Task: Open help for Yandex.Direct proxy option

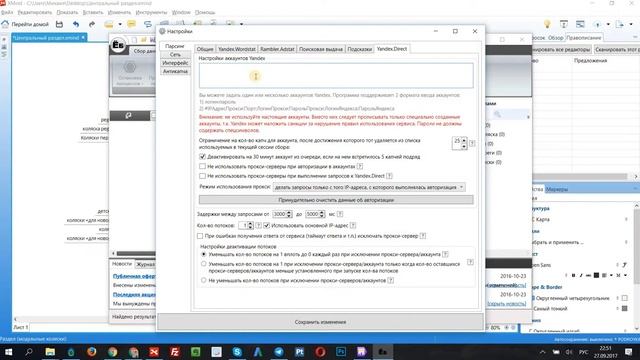Action: click(x=389, y=176)
